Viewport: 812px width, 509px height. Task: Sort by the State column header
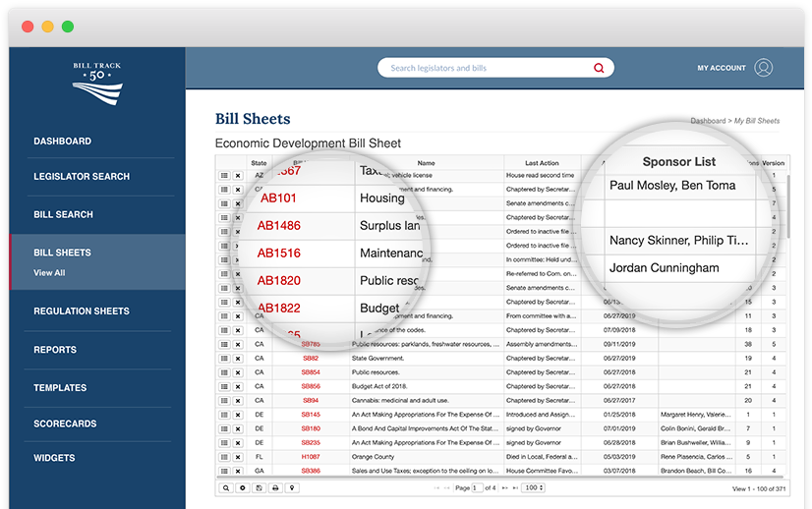pos(259,162)
